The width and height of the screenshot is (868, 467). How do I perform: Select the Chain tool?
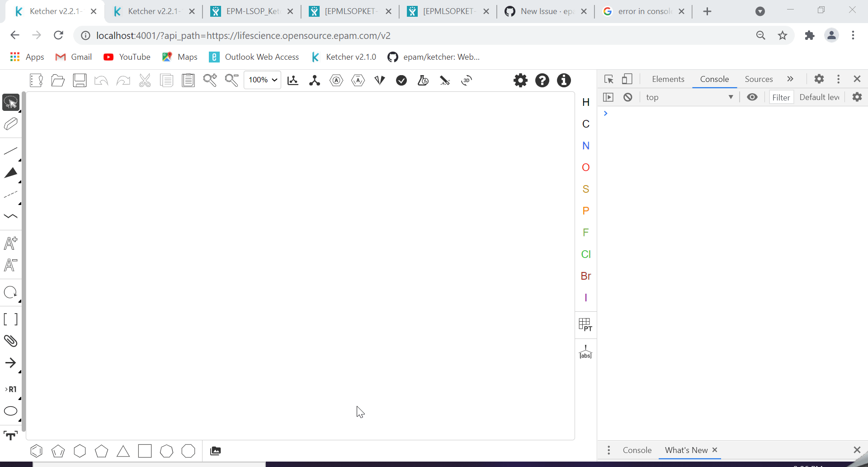(11, 216)
